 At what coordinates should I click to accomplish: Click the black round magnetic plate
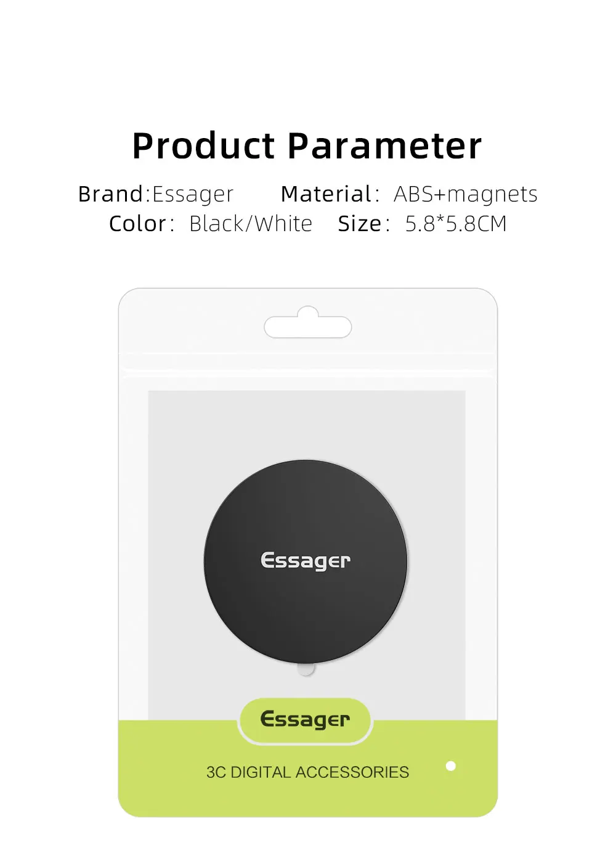click(x=306, y=561)
